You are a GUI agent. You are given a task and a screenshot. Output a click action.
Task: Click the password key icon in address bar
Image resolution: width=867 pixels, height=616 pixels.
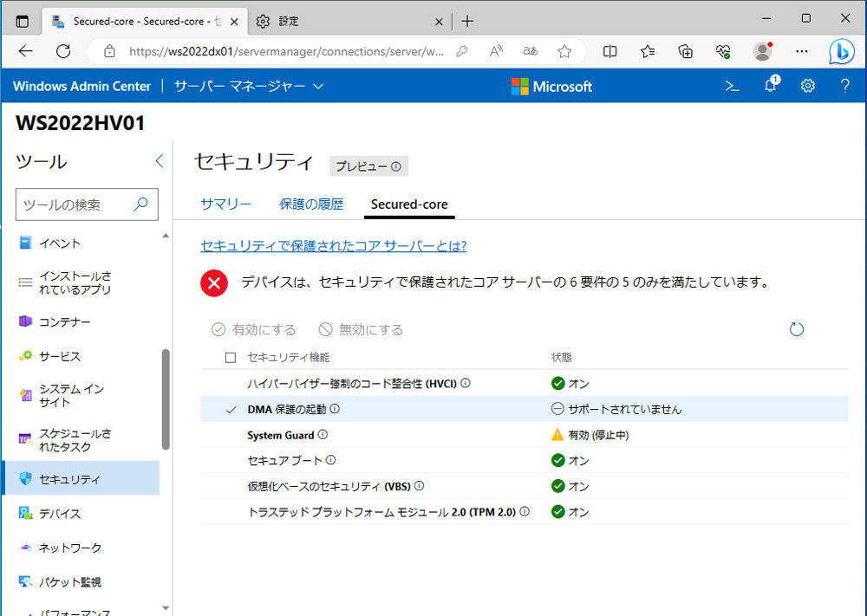462,51
